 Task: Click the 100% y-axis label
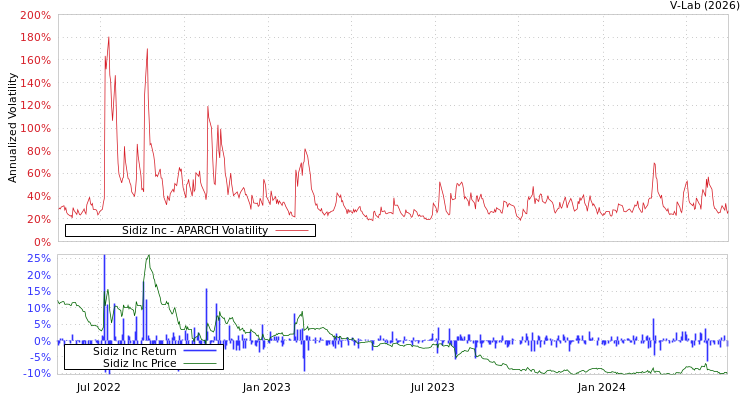pyautogui.click(x=34, y=129)
